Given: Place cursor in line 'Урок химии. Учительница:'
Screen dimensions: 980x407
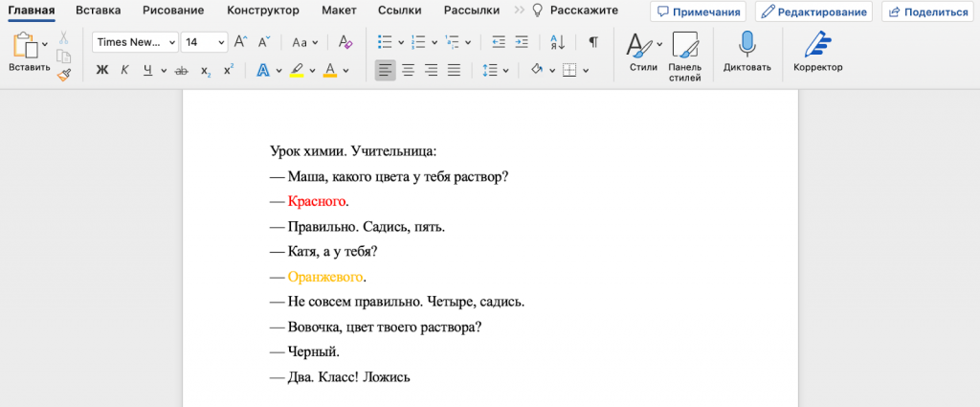Looking at the screenshot, I should pos(353,152).
